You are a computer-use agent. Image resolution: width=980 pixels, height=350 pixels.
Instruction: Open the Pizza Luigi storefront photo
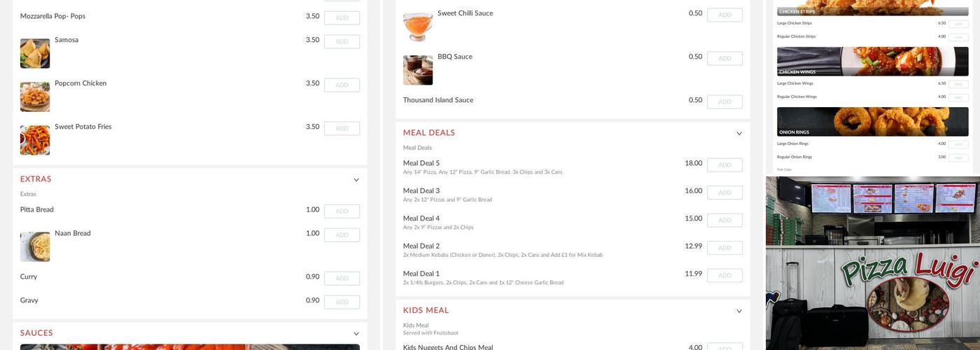872,263
